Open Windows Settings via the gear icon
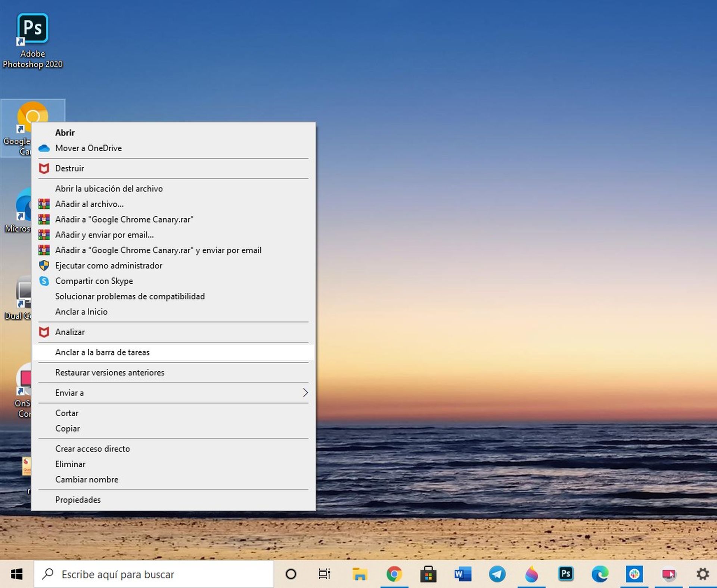The image size is (717, 588). pyautogui.click(x=704, y=574)
